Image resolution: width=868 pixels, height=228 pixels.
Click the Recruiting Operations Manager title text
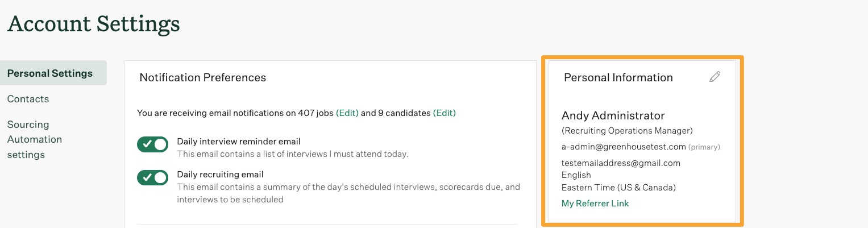pyautogui.click(x=627, y=131)
